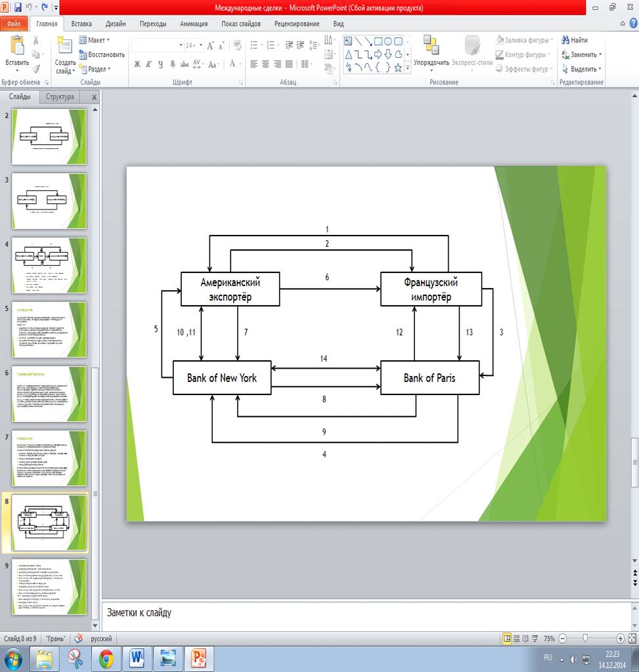Toggle italic (К) formatting
This screenshot has height=672, width=639.
pos(149,64)
